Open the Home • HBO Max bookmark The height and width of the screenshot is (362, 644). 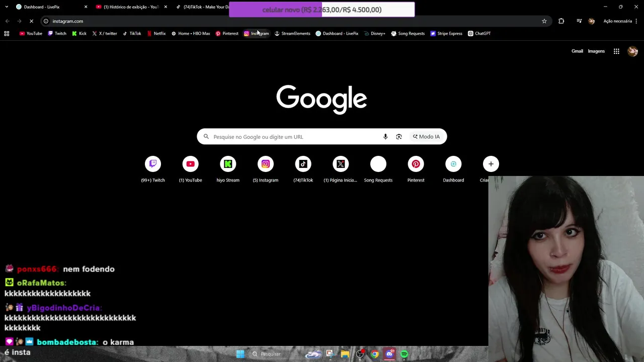click(x=190, y=34)
